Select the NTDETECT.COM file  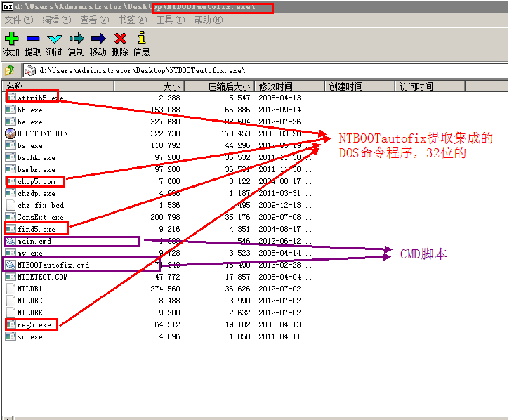(42, 277)
